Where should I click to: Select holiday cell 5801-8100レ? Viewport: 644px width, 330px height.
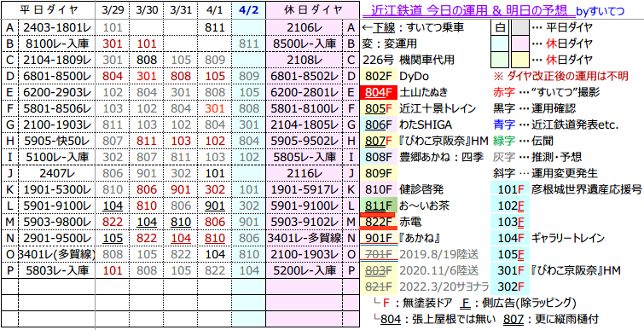[305, 109]
